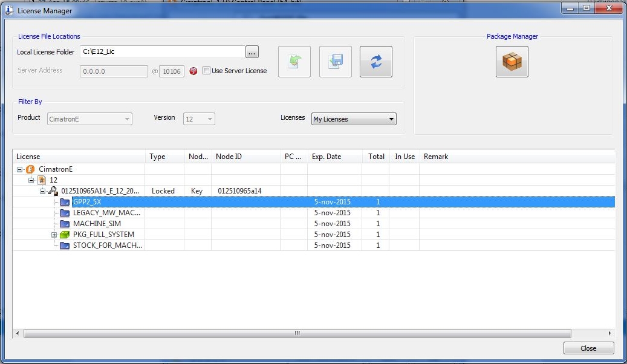Click the truncated Nod... column header
This screenshot has width=627, height=364.
point(198,157)
